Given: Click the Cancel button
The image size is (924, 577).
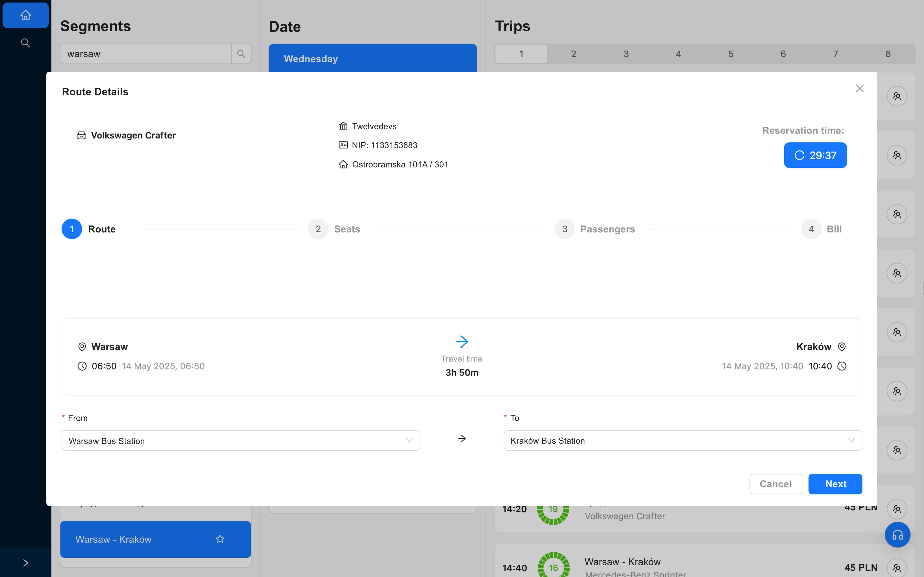Looking at the screenshot, I should [x=776, y=484].
